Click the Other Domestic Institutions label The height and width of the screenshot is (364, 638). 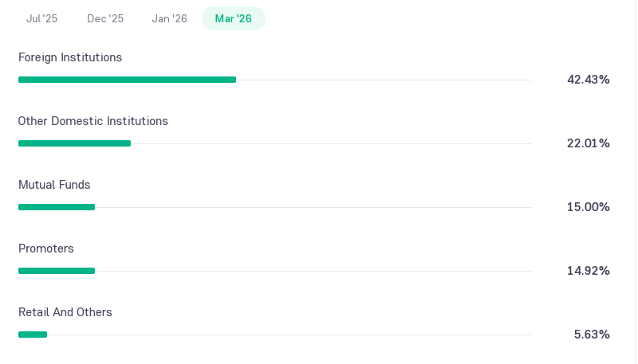(93, 121)
